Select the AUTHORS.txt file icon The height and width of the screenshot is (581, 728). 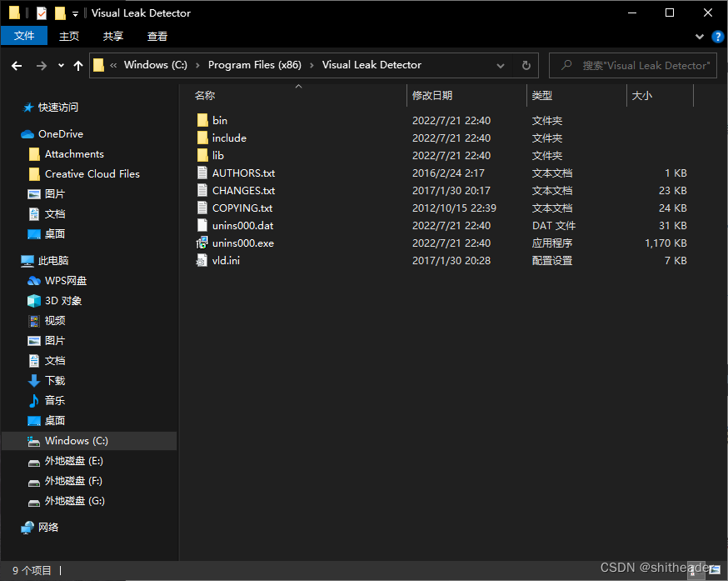202,173
